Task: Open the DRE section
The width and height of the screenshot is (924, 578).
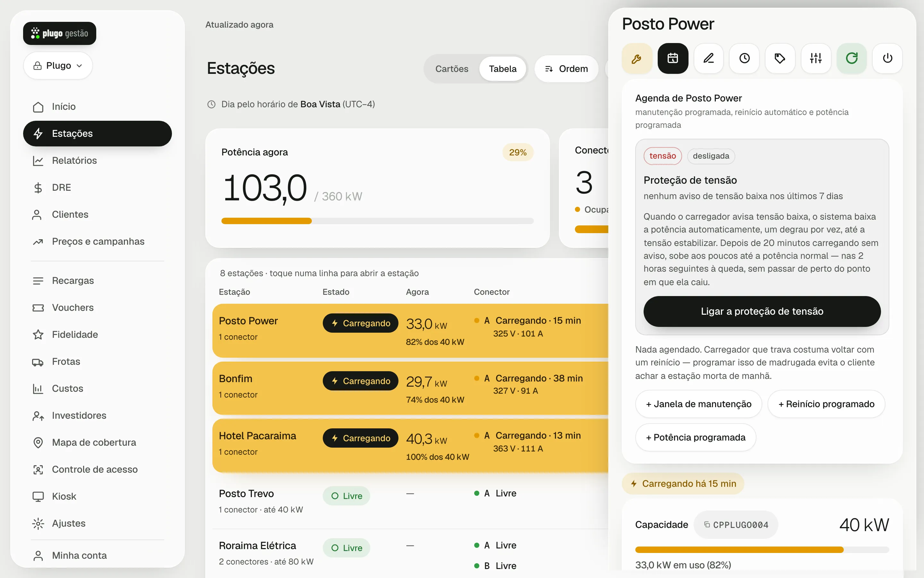Action: pyautogui.click(x=97, y=187)
